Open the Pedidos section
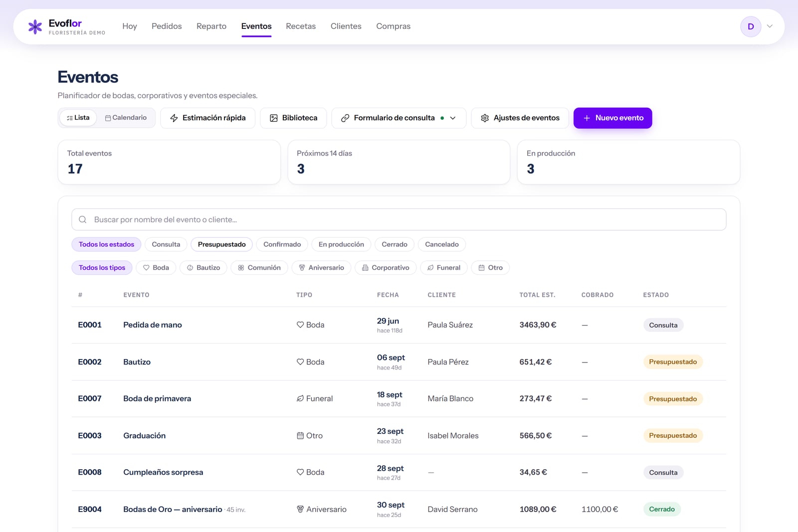 click(167, 26)
